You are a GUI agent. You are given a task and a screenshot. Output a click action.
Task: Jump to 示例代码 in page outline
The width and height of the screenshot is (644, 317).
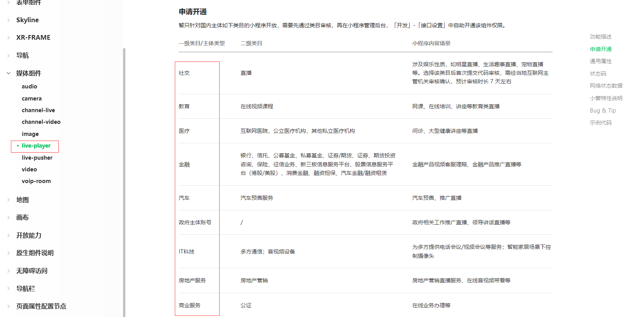click(601, 123)
